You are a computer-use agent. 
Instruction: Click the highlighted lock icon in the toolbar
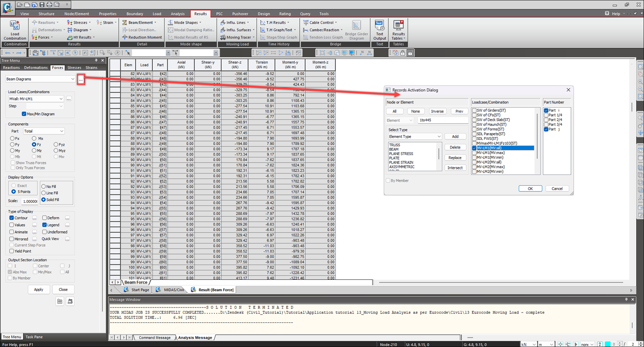click(x=410, y=53)
